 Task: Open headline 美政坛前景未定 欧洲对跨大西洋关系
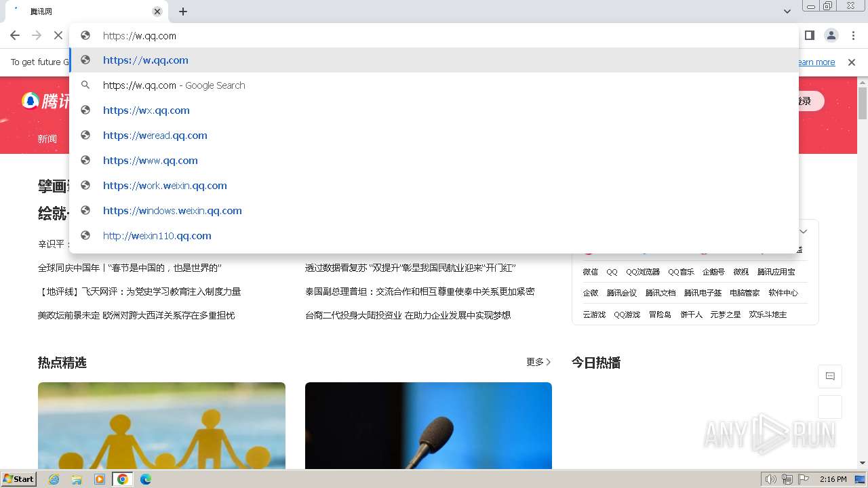(x=136, y=315)
